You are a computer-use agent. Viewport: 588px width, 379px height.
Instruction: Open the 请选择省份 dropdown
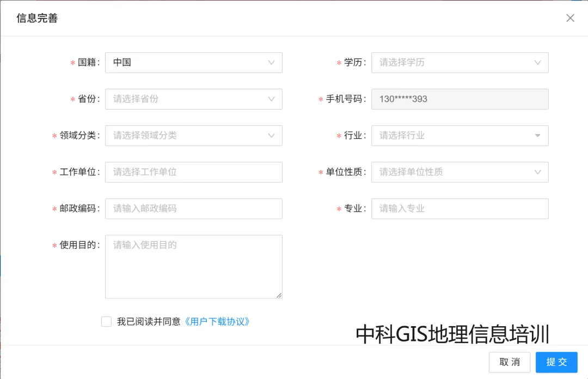click(x=193, y=99)
